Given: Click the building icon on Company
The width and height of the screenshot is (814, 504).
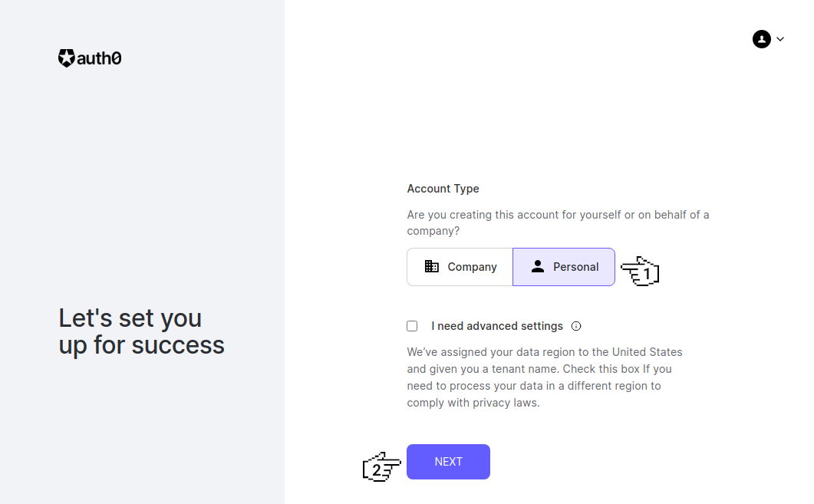Looking at the screenshot, I should tap(432, 267).
